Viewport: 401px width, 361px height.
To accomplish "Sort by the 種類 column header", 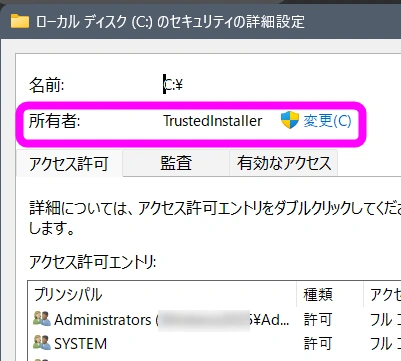I will click(x=330, y=294).
